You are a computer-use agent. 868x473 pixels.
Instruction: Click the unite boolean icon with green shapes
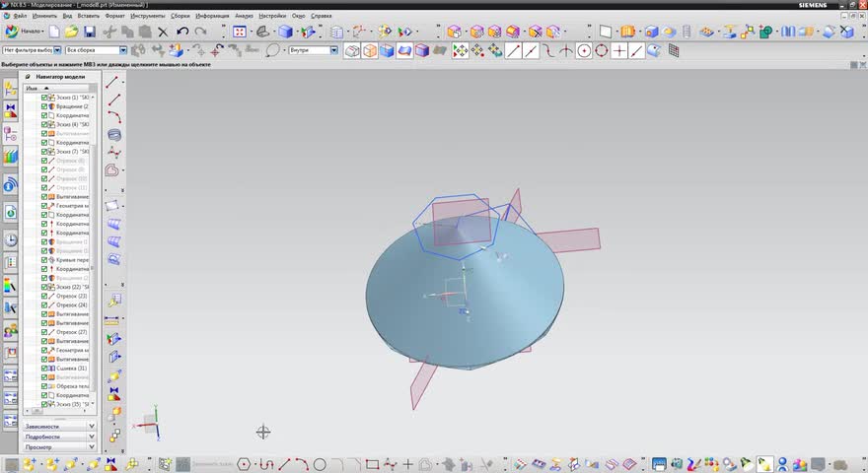765,33
